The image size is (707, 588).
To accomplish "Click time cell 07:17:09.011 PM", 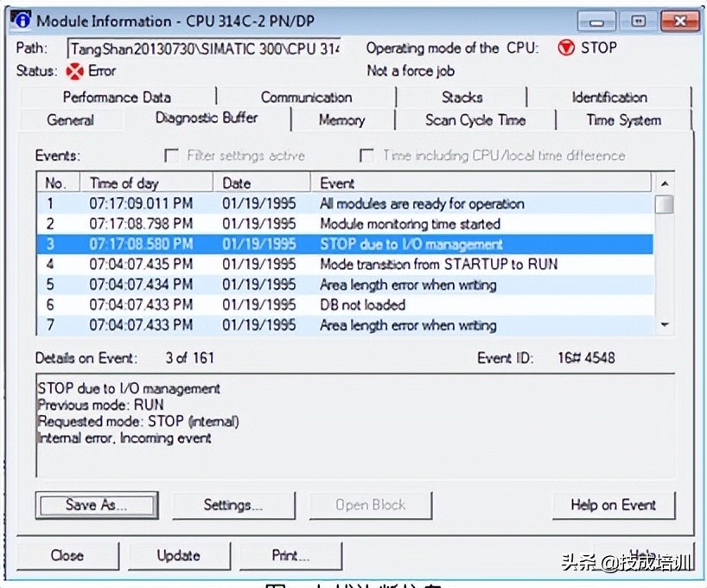I will pyautogui.click(x=141, y=203).
